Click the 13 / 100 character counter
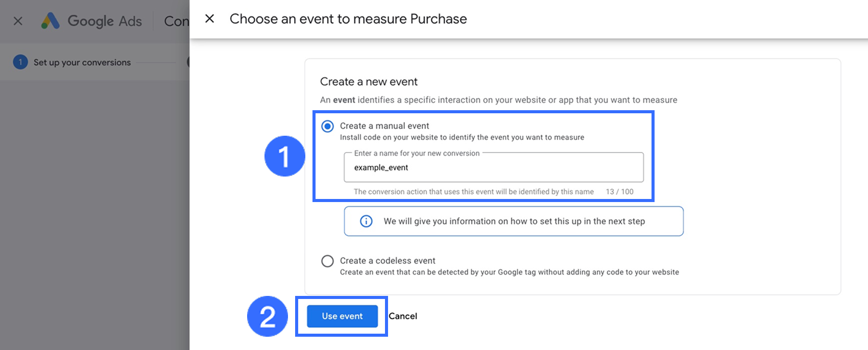The image size is (868, 350). click(619, 192)
